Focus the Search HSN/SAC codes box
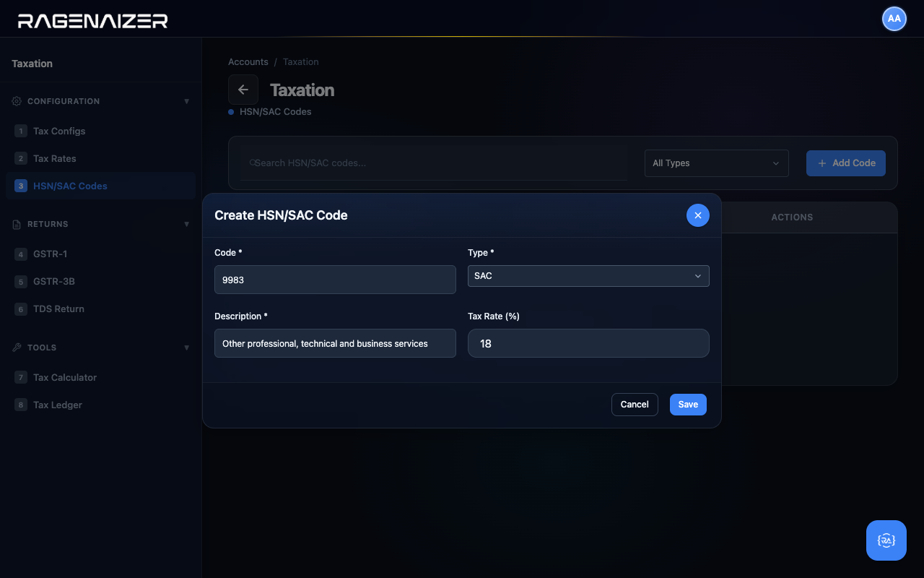The height and width of the screenshot is (578, 924). [x=435, y=163]
